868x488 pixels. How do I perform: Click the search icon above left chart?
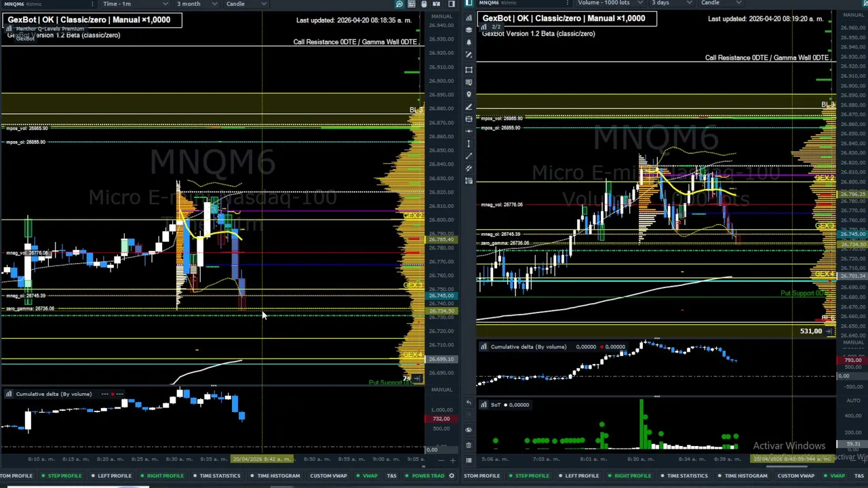399,4
